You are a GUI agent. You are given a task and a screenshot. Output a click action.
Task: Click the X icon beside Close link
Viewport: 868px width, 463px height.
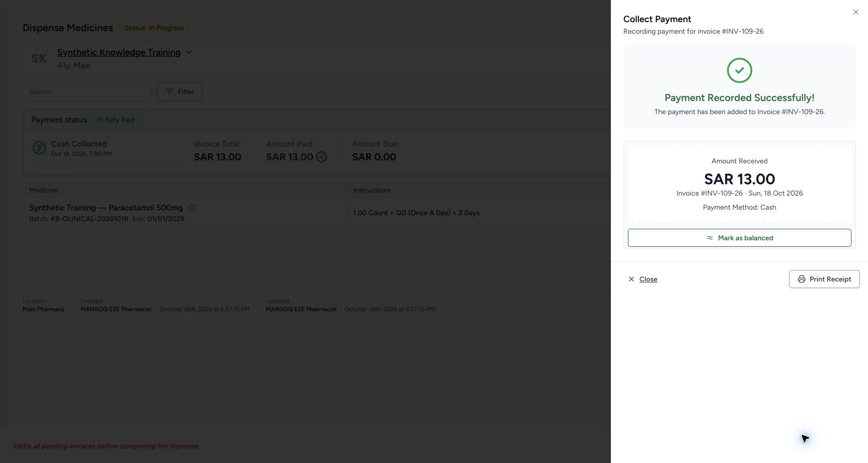(x=631, y=279)
